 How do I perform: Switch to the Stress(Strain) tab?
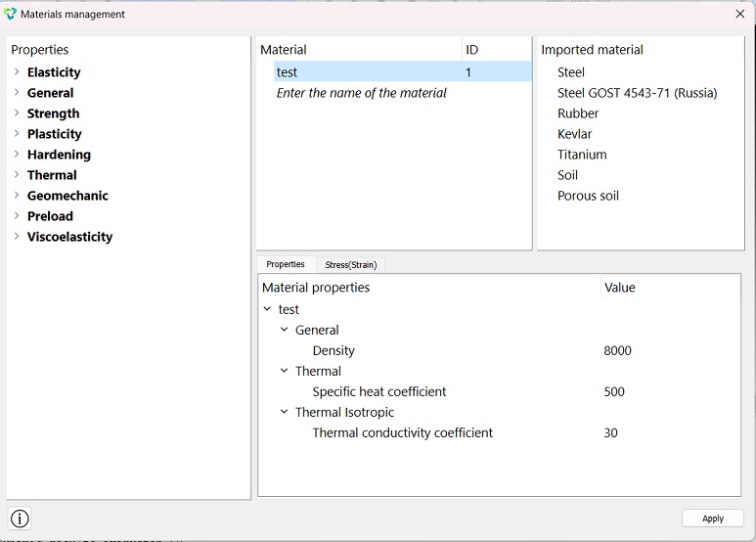(x=350, y=265)
